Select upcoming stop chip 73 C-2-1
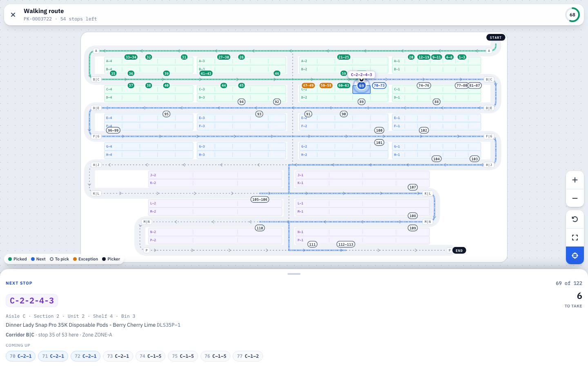 click(x=118, y=356)
